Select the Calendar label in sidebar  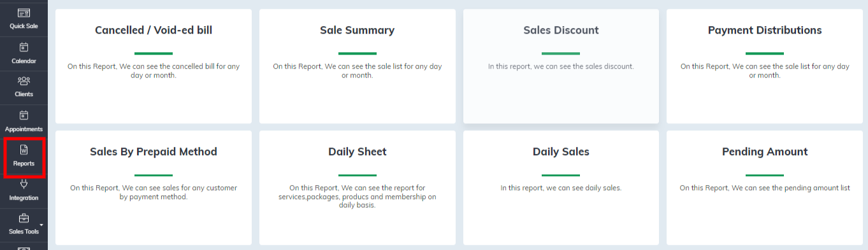pyautogui.click(x=24, y=61)
